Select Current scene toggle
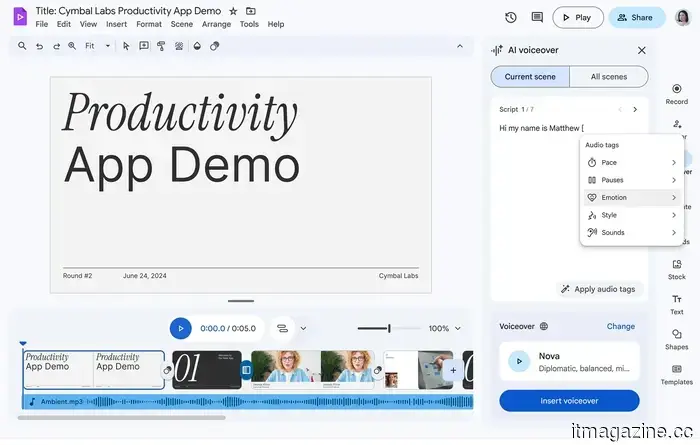This screenshot has width=700, height=445. 530,77
